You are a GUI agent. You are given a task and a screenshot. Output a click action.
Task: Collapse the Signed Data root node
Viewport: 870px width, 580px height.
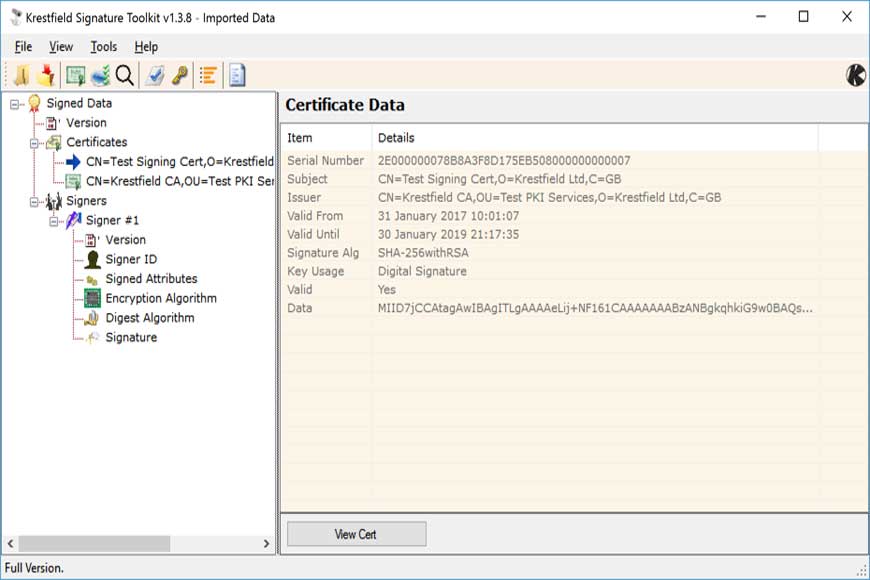coord(15,104)
